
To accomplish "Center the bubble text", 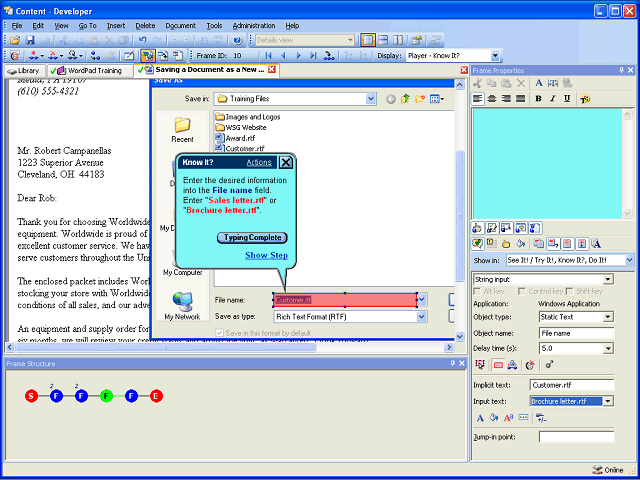I will point(492,99).
